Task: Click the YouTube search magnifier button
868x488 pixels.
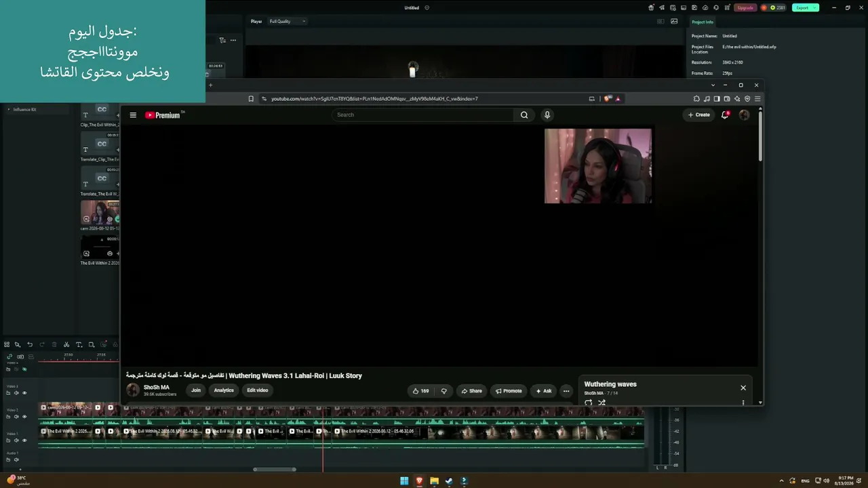Action: pyautogui.click(x=524, y=115)
